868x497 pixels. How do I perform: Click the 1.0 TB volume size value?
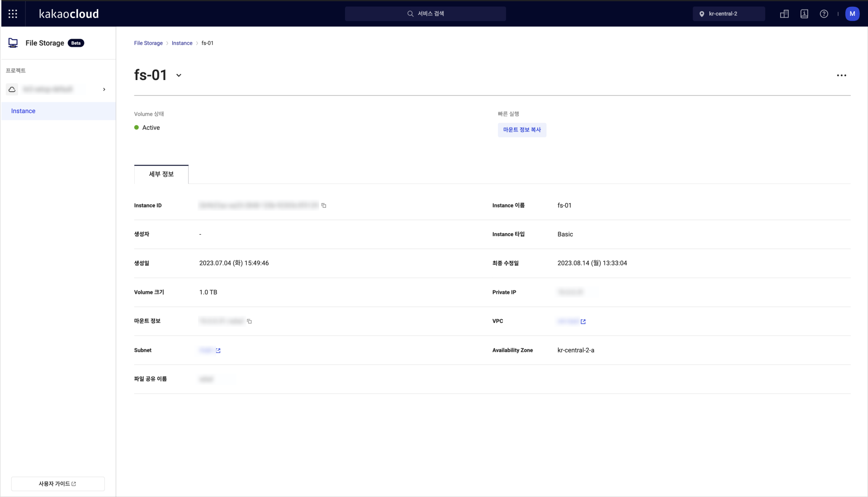tap(208, 292)
